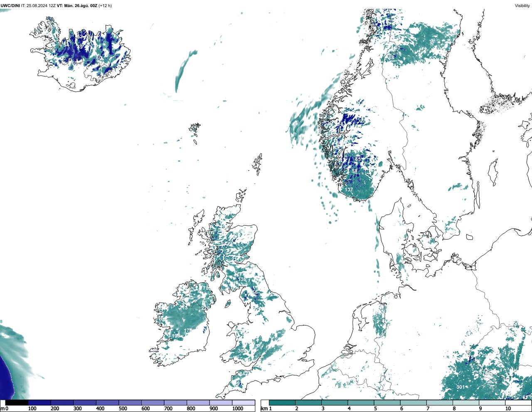Click the dark blue 100–200 m legend swatch
This screenshot has height=412, width=532.
[x=39, y=402]
